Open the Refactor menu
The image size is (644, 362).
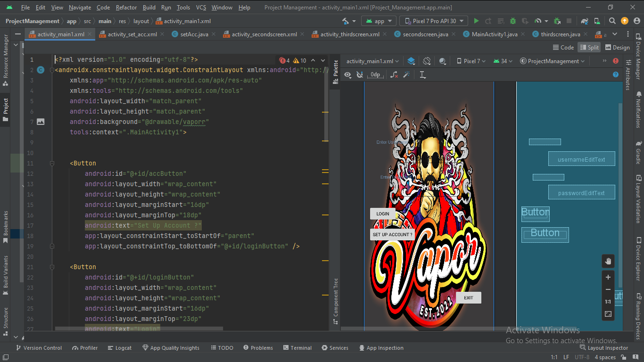(x=126, y=8)
